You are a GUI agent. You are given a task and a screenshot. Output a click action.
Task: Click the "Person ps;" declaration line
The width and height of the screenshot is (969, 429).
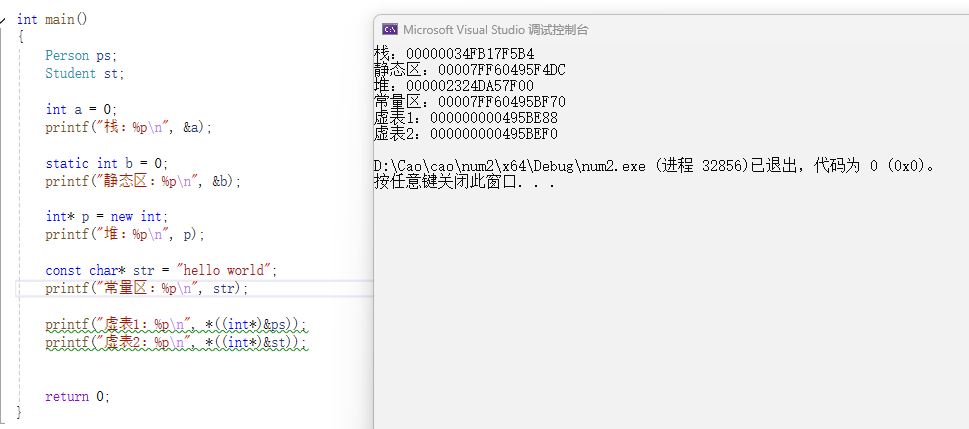(x=81, y=55)
